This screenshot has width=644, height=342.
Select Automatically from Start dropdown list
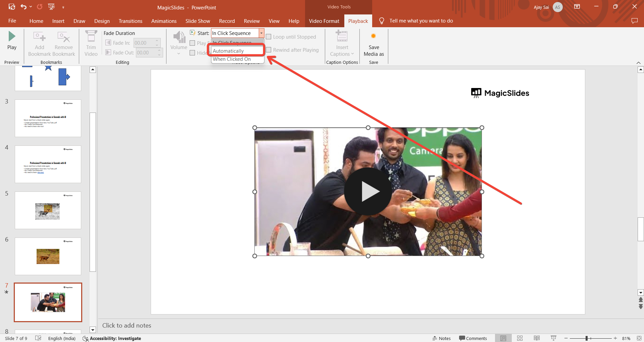point(229,51)
